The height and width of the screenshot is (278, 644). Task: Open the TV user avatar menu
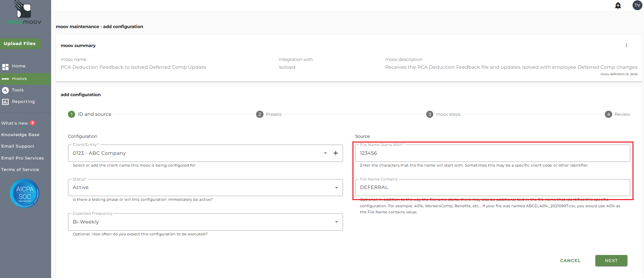637,5
